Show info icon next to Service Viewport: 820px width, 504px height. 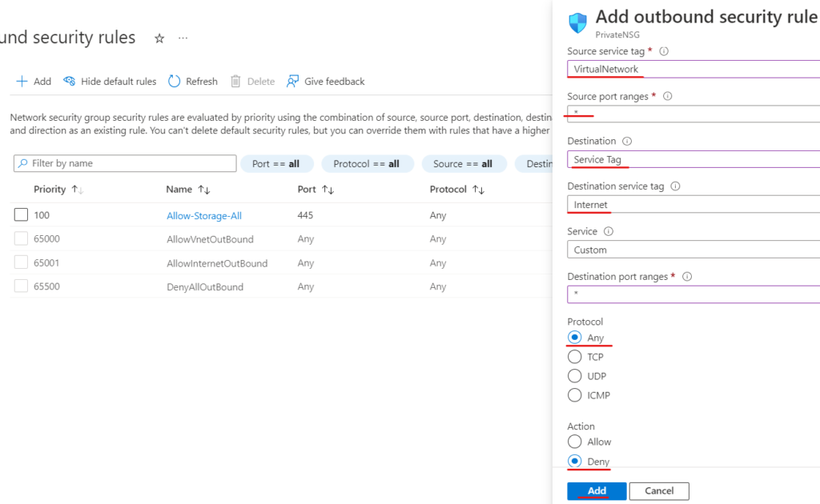609,231
